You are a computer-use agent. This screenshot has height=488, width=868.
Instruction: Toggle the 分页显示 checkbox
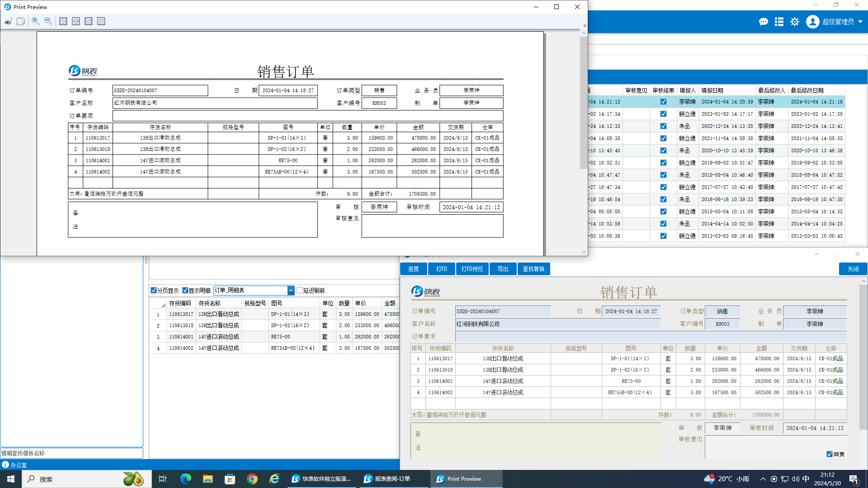(x=154, y=290)
